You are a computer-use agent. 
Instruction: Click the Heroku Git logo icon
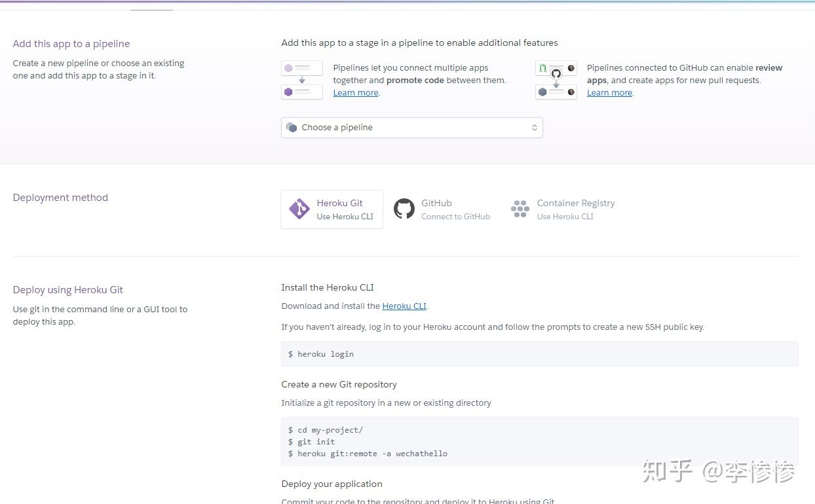[299, 209]
